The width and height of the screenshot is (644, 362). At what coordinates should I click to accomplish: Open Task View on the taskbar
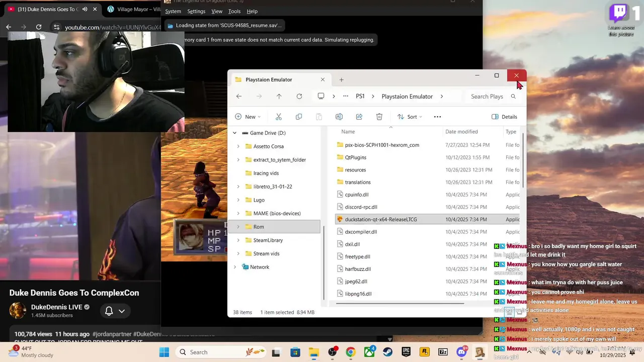tap(277, 352)
